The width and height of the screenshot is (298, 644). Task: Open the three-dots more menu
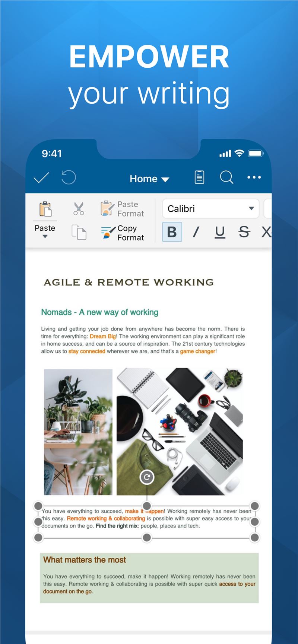(x=254, y=177)
